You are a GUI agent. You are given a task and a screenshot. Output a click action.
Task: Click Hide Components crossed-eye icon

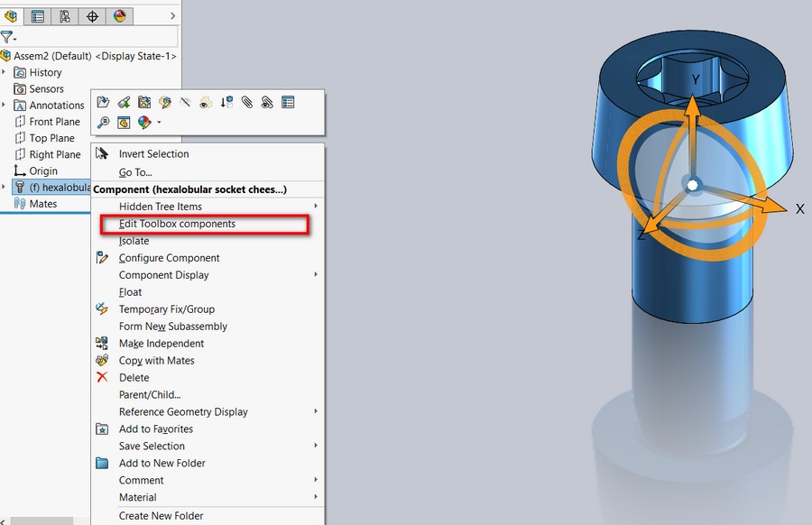click(x=185, y=102)
